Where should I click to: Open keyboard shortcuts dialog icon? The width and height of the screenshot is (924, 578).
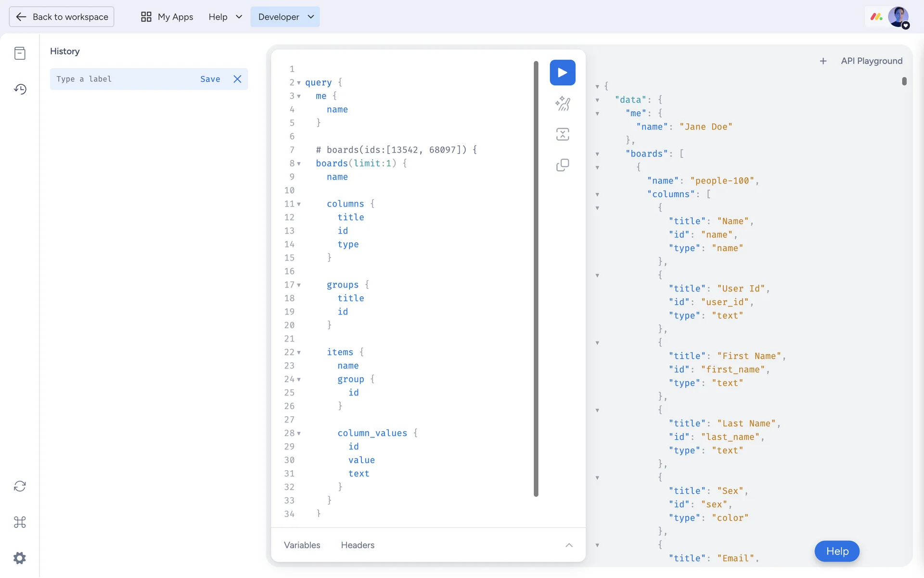[20, 522]
